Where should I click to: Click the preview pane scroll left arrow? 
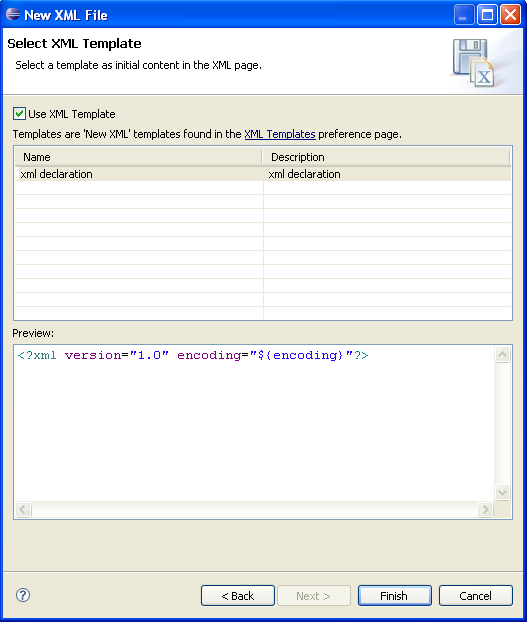pos(23,509)
